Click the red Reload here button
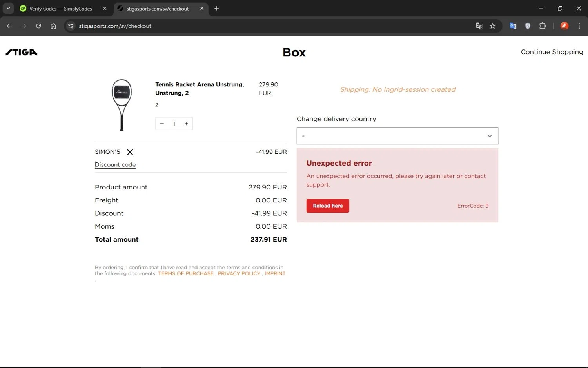588x368 pixels. point(328,206)
